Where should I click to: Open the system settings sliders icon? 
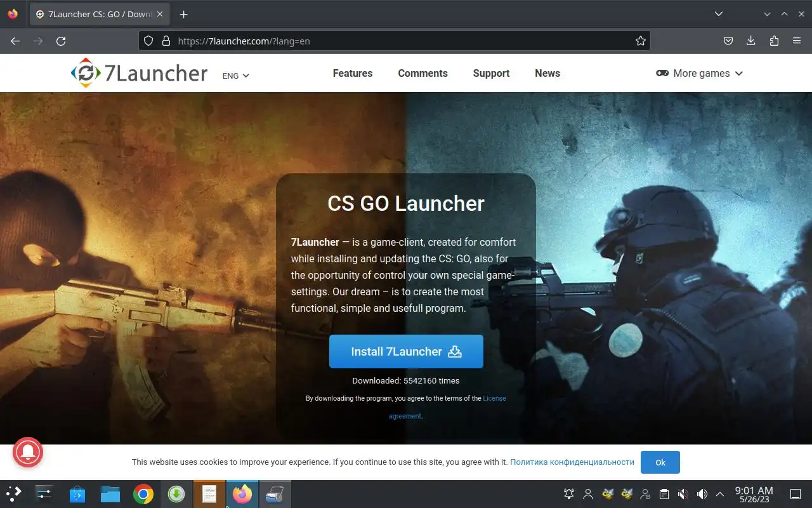click(44, 494)
